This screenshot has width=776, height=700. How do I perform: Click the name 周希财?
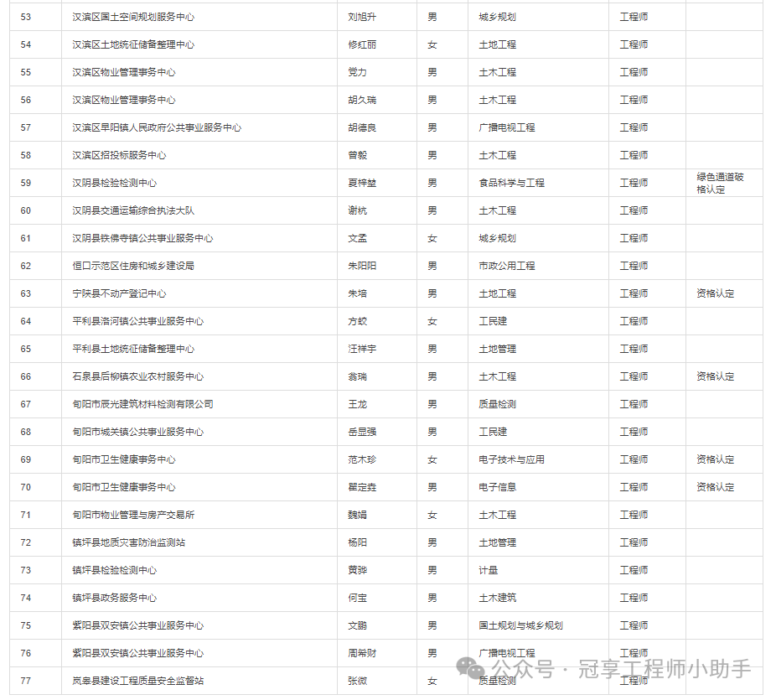pos(362,655)
